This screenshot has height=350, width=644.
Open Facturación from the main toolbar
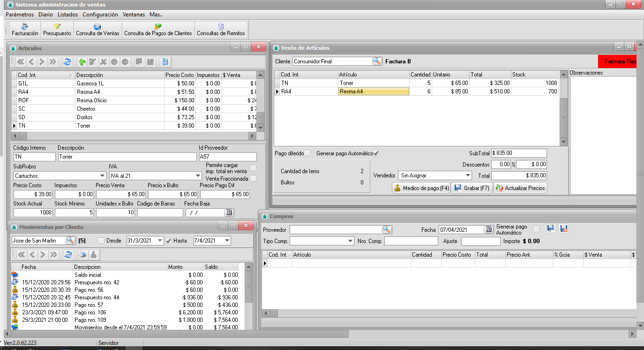click(25, 30)
